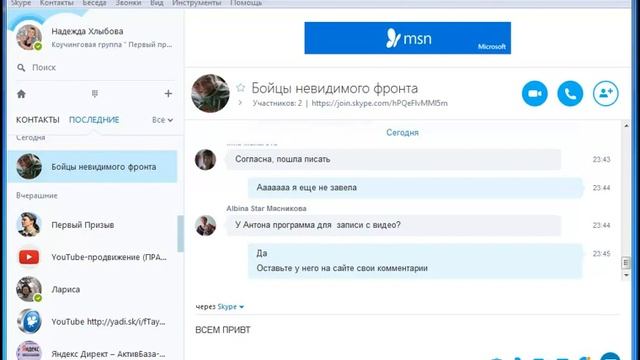Image resolution: width=640 pixels, height=360 pixels.
Task: Start an audio call with the group
Action: (x=570, y=93)
